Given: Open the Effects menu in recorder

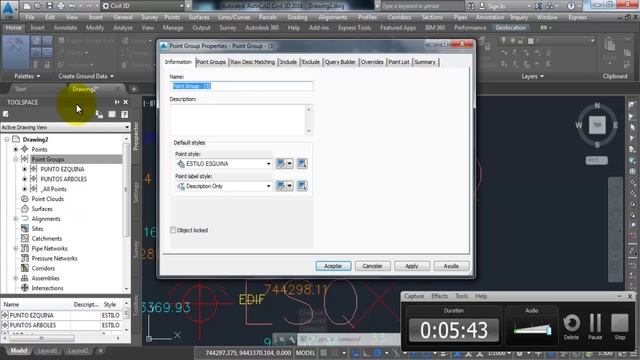Looking at the screenshot, I should tap(440, 296).
